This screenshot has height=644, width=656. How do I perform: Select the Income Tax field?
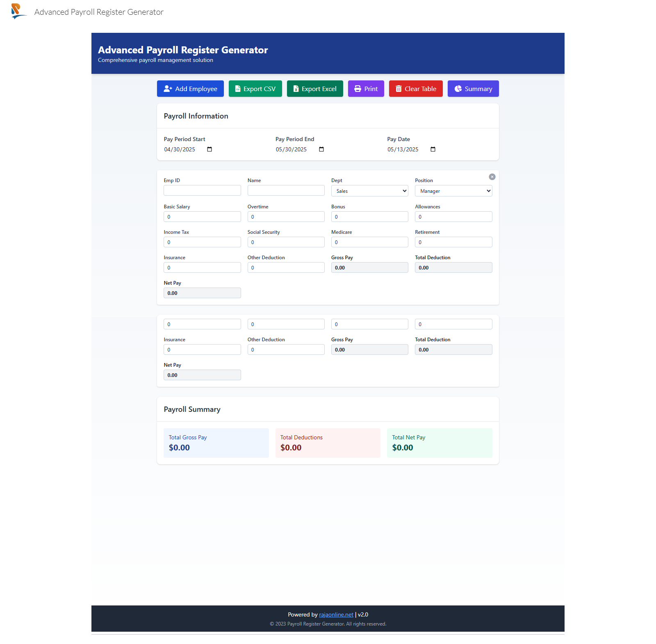click(x=202, y=242)
